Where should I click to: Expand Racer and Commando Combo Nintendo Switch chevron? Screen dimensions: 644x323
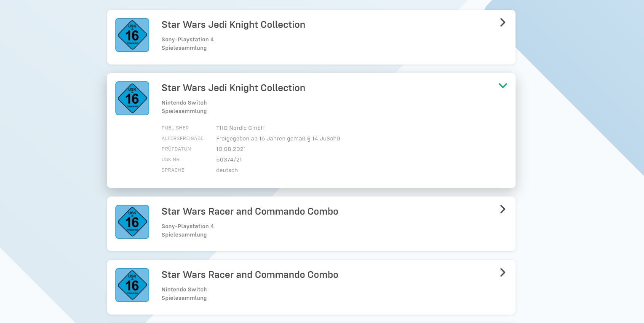click(502, 272)
